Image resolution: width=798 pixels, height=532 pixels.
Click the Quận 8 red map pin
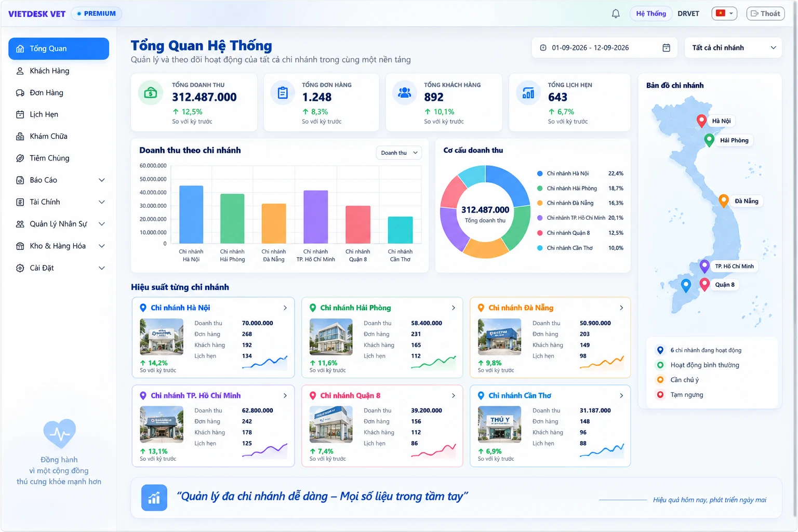(704, 285)
